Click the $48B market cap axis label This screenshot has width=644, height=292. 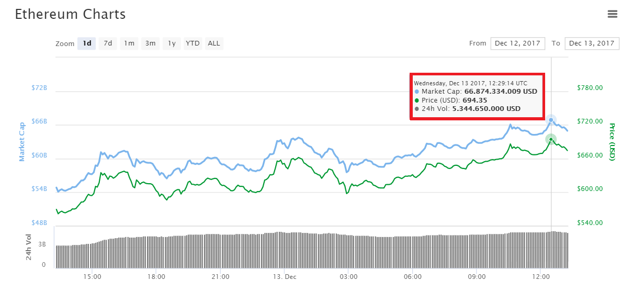(x=39, y=223)
